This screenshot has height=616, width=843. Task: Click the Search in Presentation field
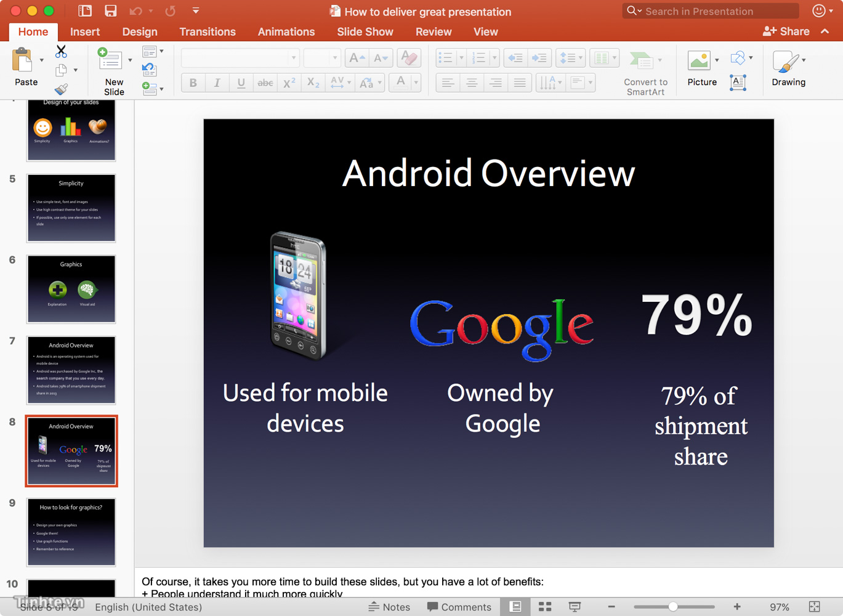point(711,11)
